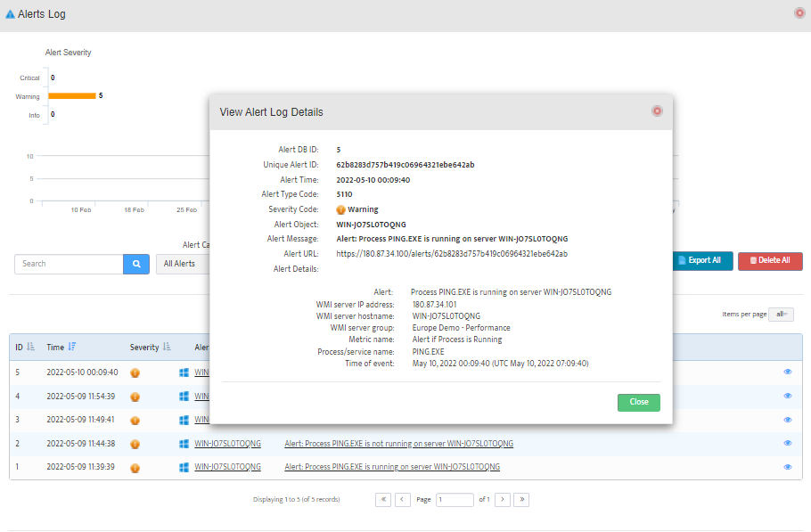The width and height of the screenshot is (811, 532).
Task: Click the orange Warning bar in chart
Action: click(72, 95)
